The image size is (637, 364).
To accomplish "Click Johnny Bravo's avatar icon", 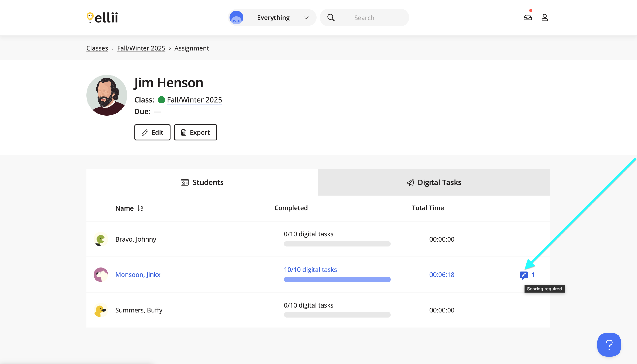I will (101, 239).
